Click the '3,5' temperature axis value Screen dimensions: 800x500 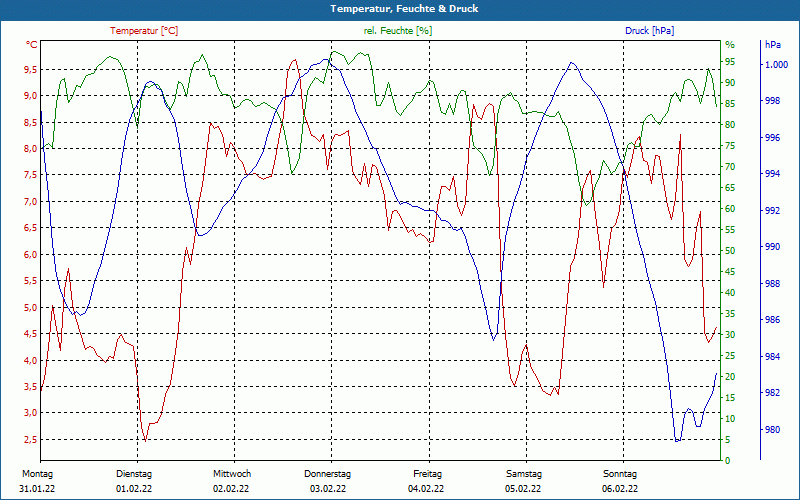tap(30, 387)
